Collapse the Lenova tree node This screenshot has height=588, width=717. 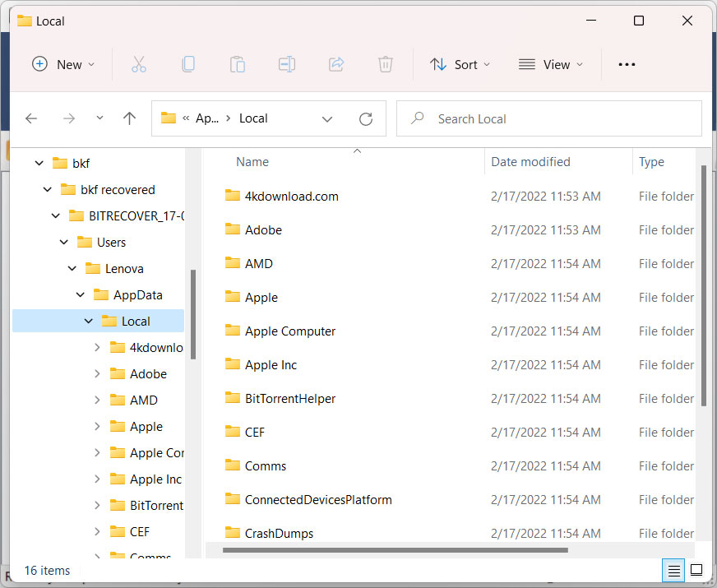72,268
